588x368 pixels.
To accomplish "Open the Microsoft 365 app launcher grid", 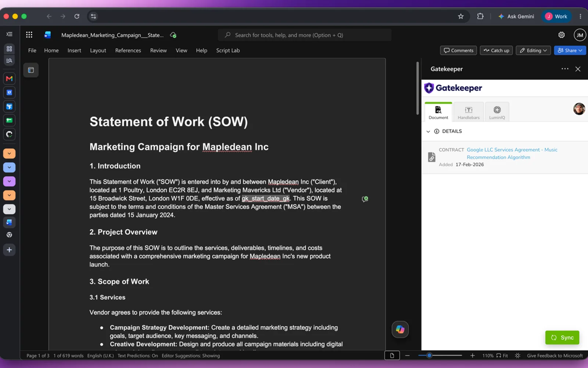I will pyautogui.click(x=29, y=35).
